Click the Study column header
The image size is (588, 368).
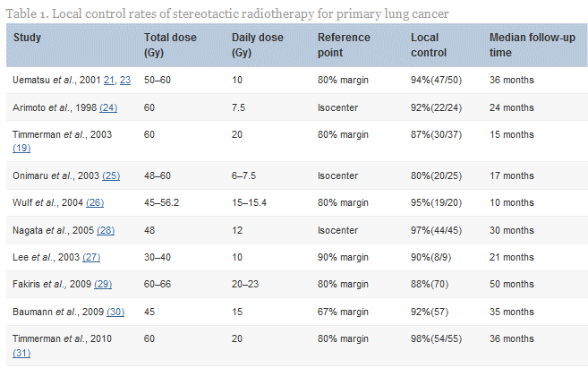[x=27, y=38]
